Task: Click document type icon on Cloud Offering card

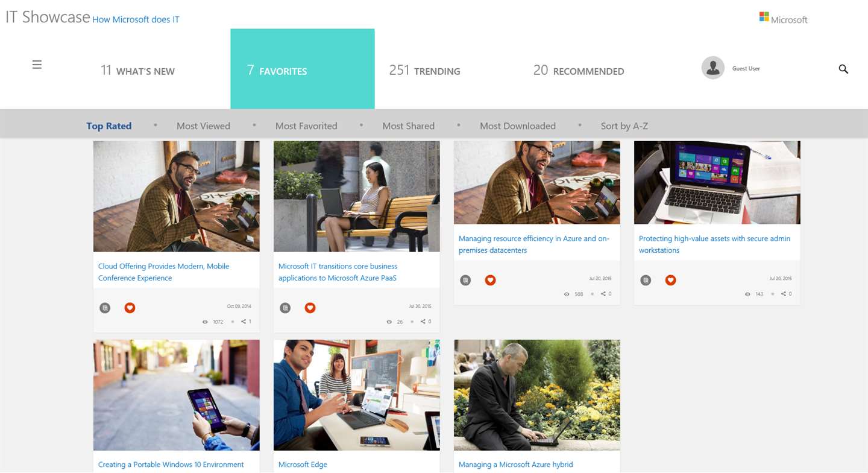Action: (x=105, y=308)
